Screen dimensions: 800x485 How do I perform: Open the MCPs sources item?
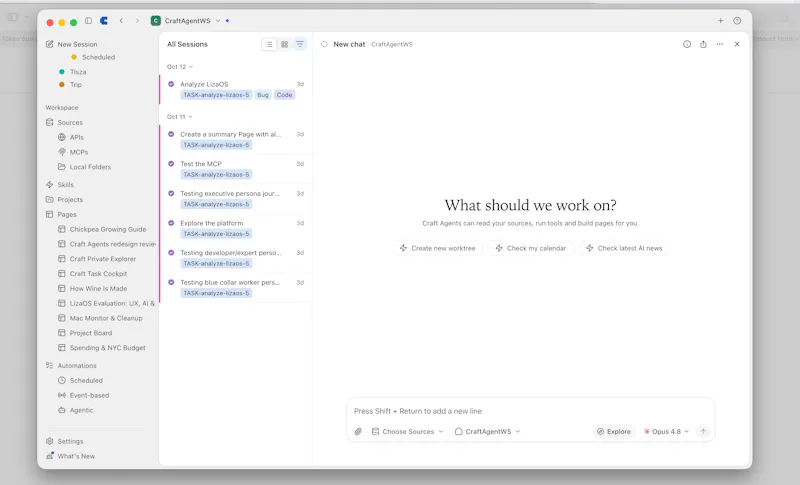(x=73, y=152)
